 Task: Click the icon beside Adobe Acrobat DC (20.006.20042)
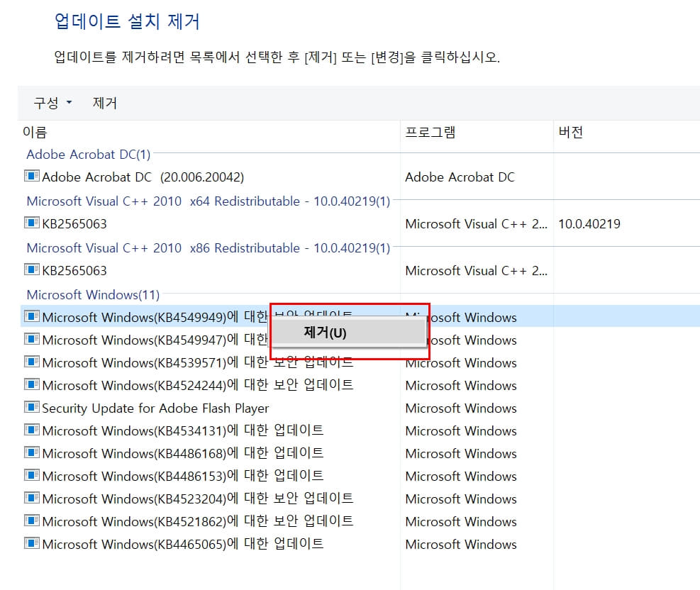click(32, 177)
